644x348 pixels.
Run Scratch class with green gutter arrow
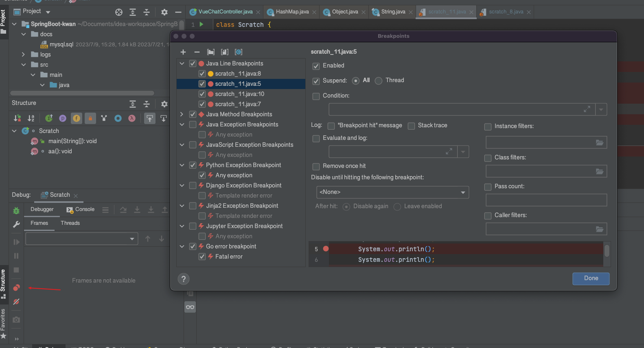click(x=201, y=24)
